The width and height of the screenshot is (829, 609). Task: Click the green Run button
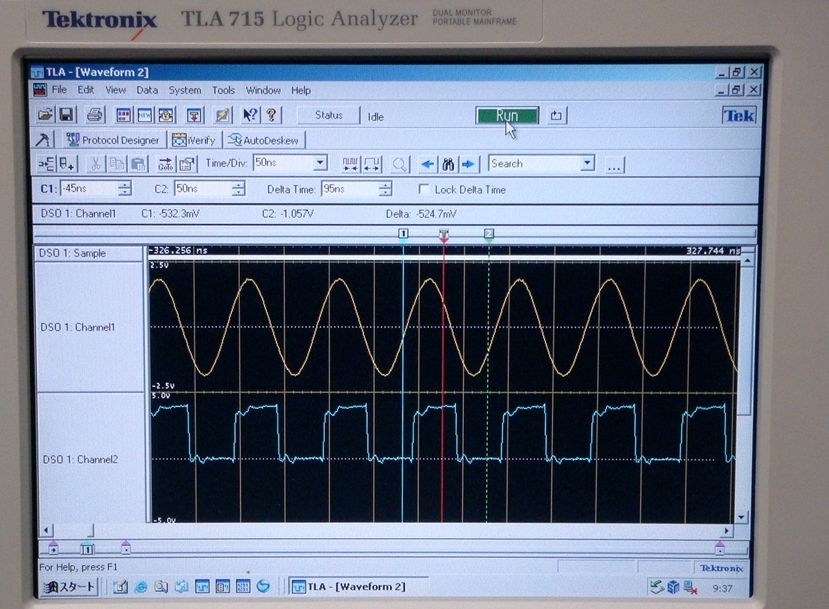506,115
